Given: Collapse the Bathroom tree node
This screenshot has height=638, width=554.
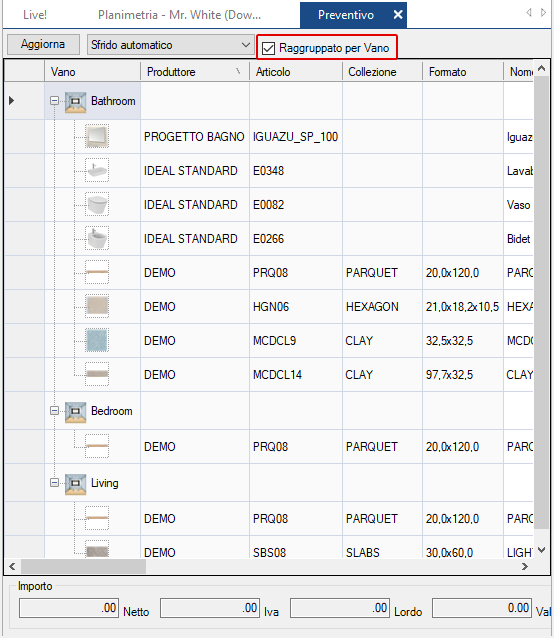Looking at the screenshot, I should (54, 101).
